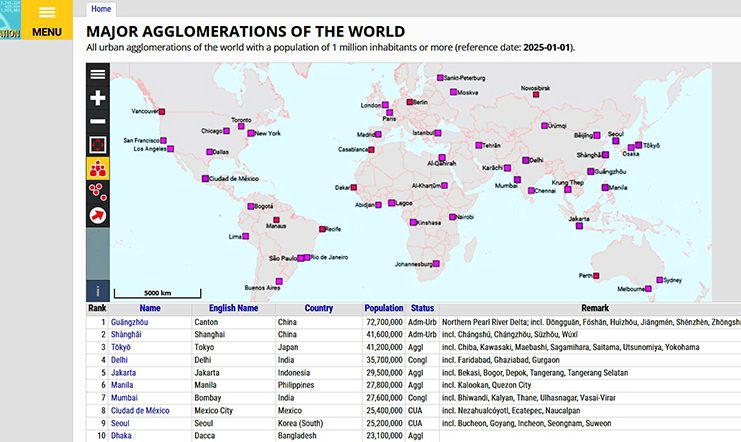Image resolution: width=741 pixels, height=442 pixels.
Task: Sort the table by Country column header
Action: click(318, 309)
